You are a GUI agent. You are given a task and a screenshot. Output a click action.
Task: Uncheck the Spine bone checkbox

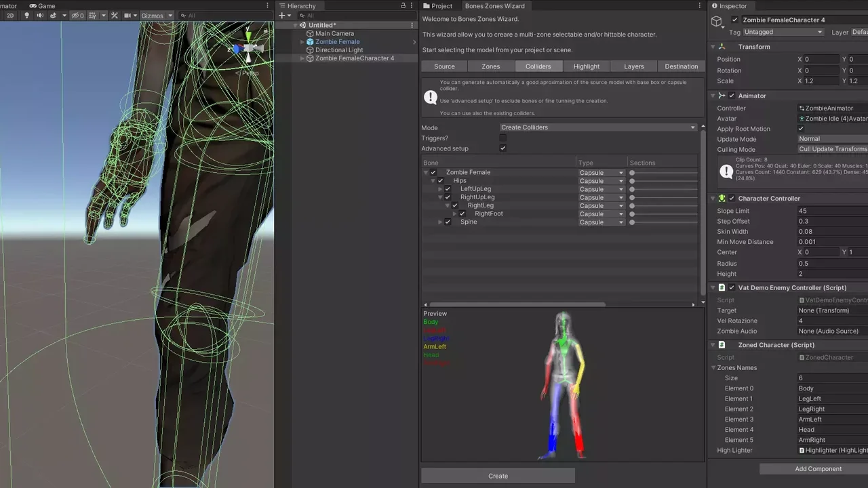[448, 222]
